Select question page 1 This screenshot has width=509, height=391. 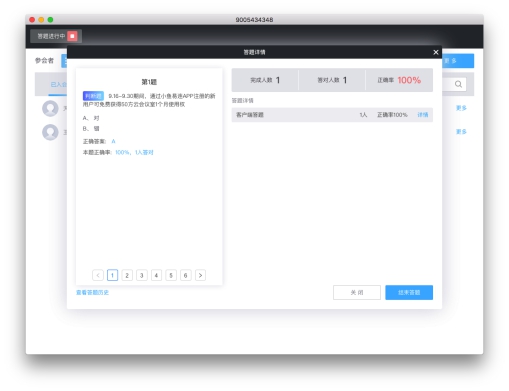point(112,275)
